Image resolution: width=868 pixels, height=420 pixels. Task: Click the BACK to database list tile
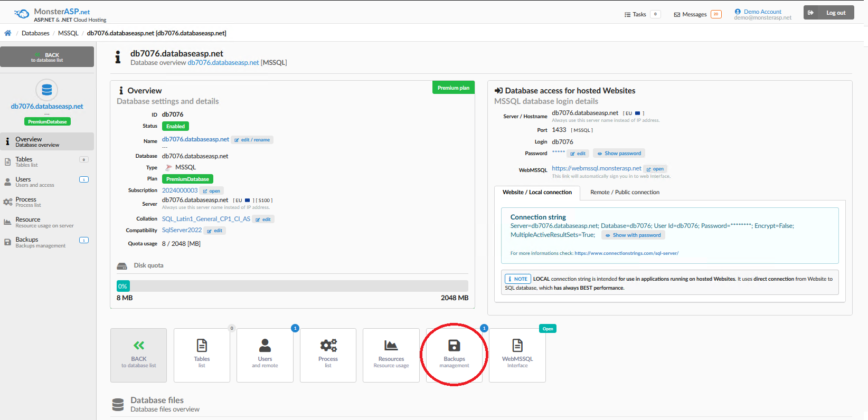pyautogui.click(x=139, y=355)
